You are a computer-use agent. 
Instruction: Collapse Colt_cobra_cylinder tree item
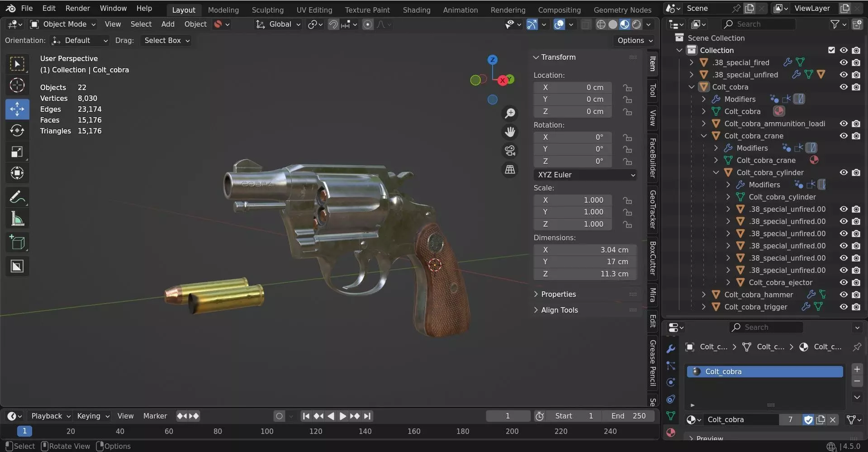(x=716, y=172)
